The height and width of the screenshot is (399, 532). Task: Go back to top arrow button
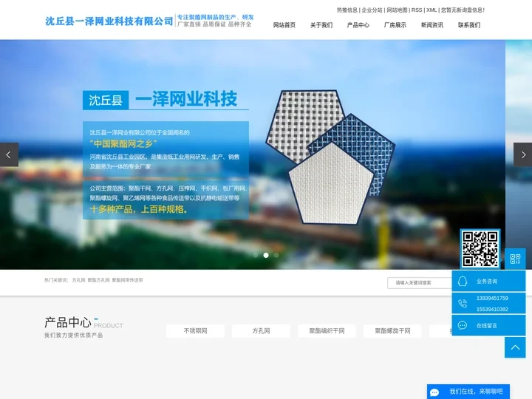[515, 347]
